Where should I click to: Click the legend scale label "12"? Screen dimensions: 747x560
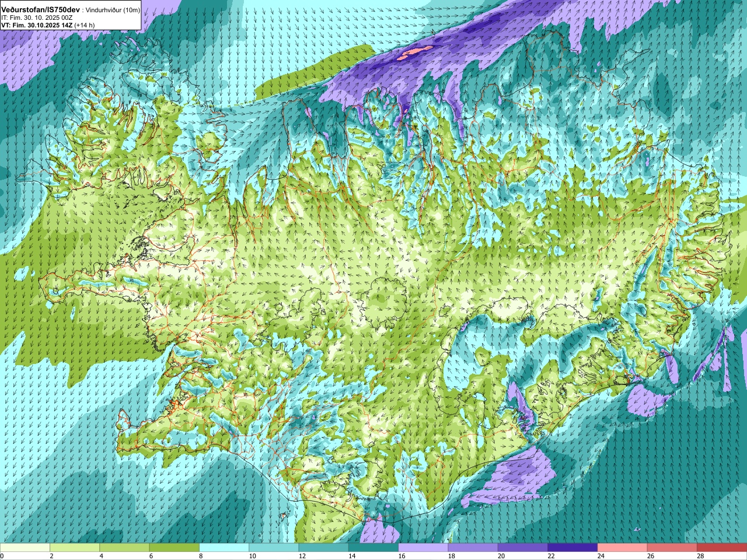(x=302, y=556)
